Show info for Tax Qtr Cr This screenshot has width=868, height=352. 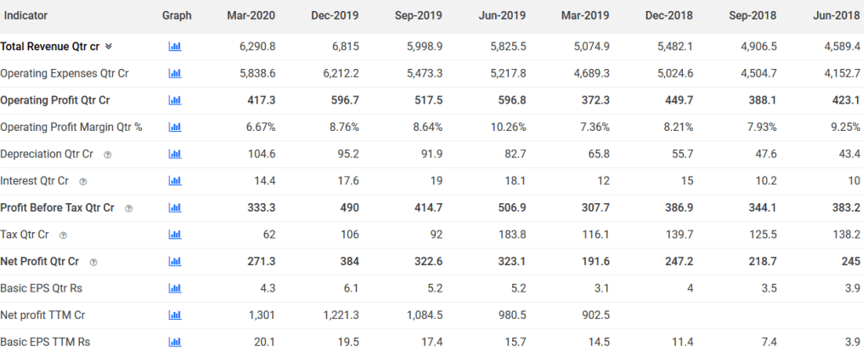tap(63, 236)
